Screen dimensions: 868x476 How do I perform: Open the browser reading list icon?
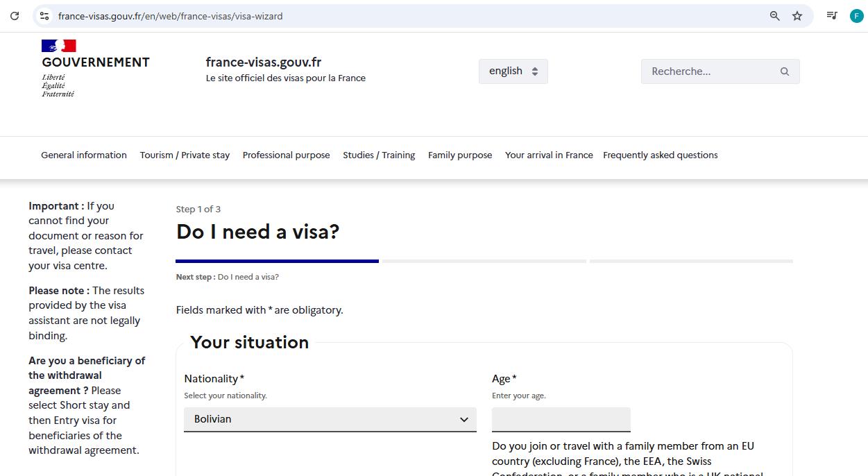(831, 15)
